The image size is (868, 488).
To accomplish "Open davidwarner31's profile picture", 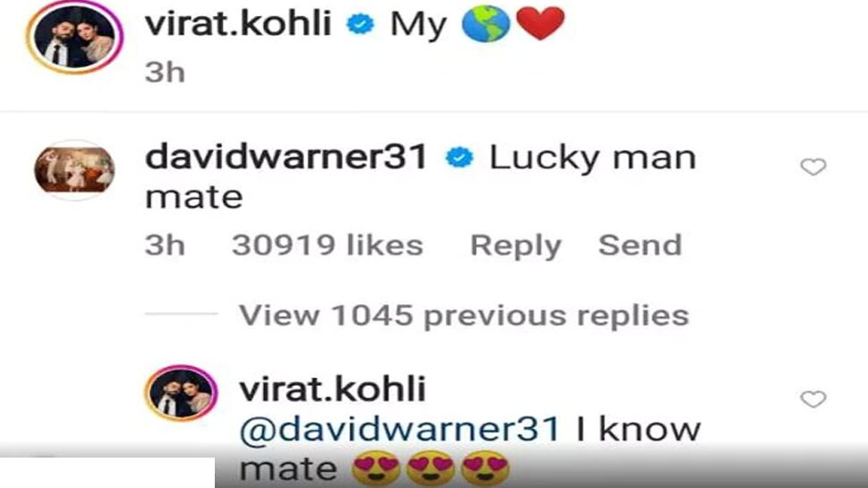I will point(75,169).
